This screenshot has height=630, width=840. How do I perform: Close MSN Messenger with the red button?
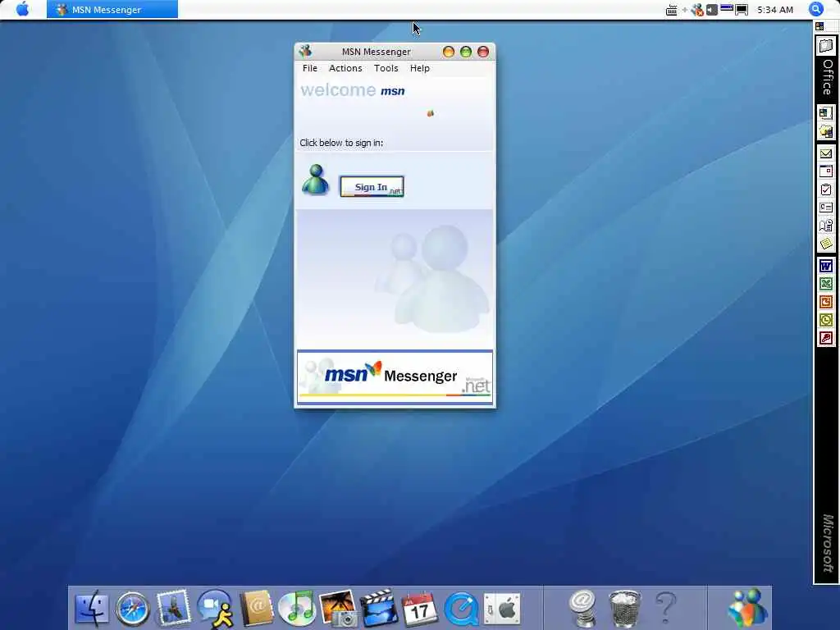point(482,52)
